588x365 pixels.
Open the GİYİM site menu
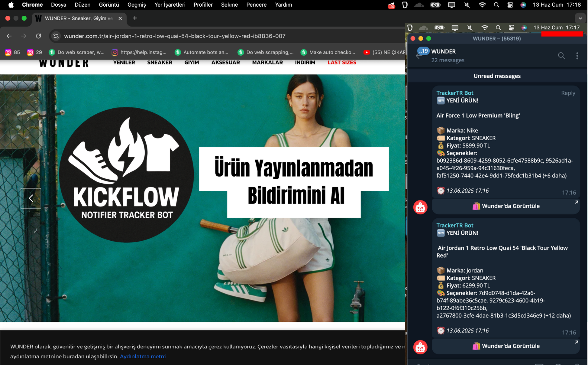[x=192, y=63]
